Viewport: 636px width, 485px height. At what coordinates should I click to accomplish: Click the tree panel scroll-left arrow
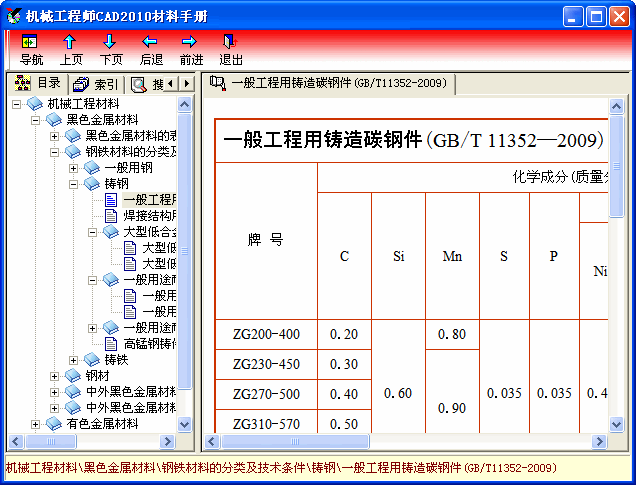coord(16,441)
